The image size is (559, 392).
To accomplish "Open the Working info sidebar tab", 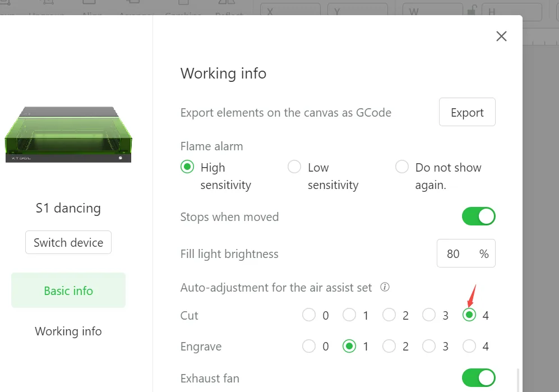I will (x=68, y=331).
